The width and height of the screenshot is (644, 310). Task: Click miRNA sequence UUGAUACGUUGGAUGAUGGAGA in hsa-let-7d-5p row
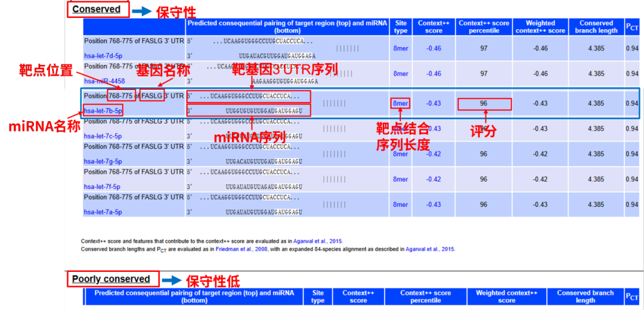[x=277, y=56]
